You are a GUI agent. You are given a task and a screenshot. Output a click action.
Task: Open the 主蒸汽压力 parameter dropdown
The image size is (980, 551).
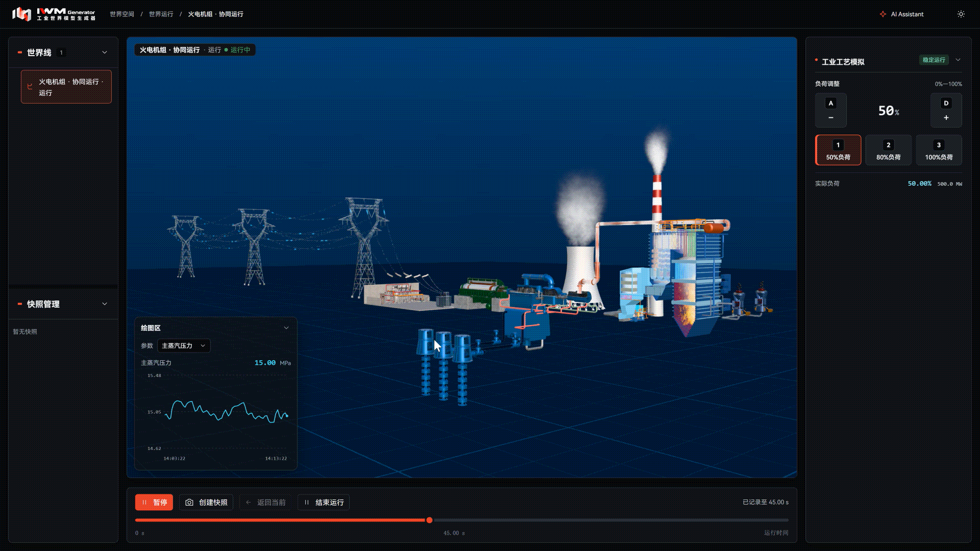pyautogui.click(x=184, y=346)
